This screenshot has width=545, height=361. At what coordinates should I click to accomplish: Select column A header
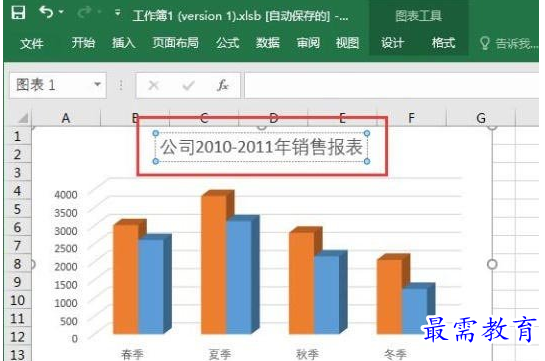coord(66,118)
